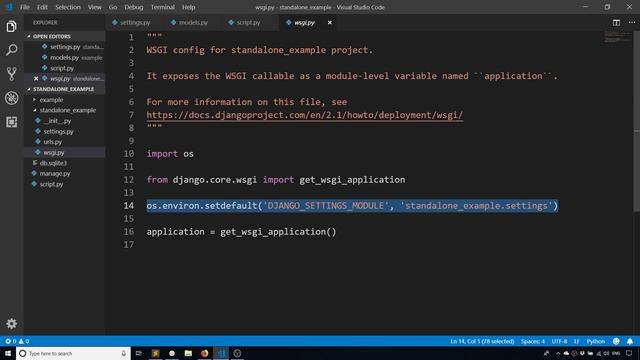Change end of line via LF
The height and width of the screenshot is (360, 640).
pyautogui.click(x=576, y=341)
